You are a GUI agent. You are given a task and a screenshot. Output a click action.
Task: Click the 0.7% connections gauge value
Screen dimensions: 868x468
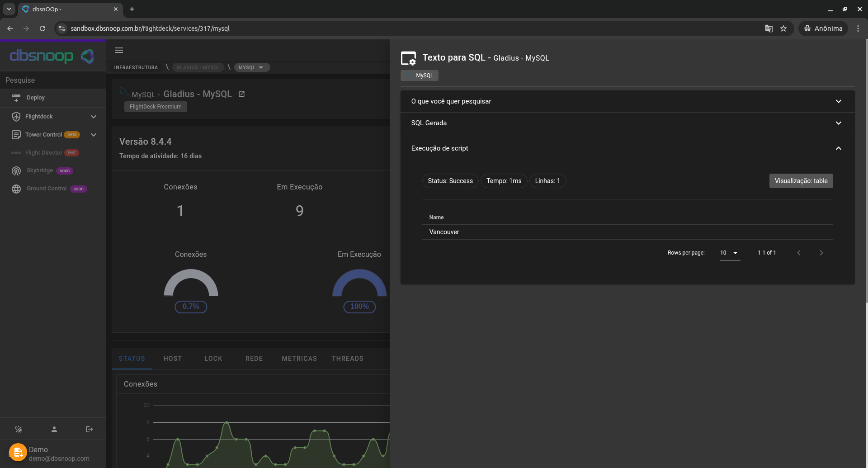coord(191,307)
